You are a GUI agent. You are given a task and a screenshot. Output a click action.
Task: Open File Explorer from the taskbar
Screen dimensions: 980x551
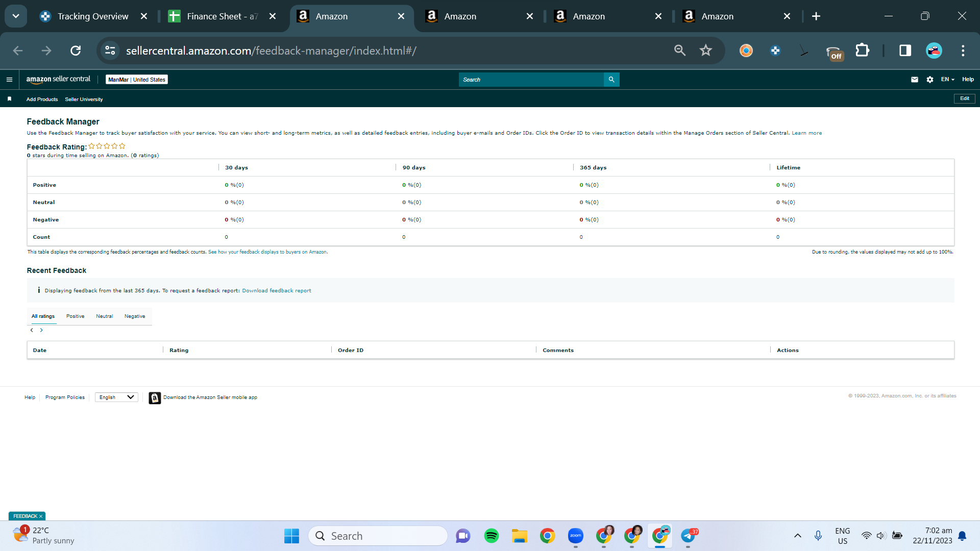coord(520,536)
